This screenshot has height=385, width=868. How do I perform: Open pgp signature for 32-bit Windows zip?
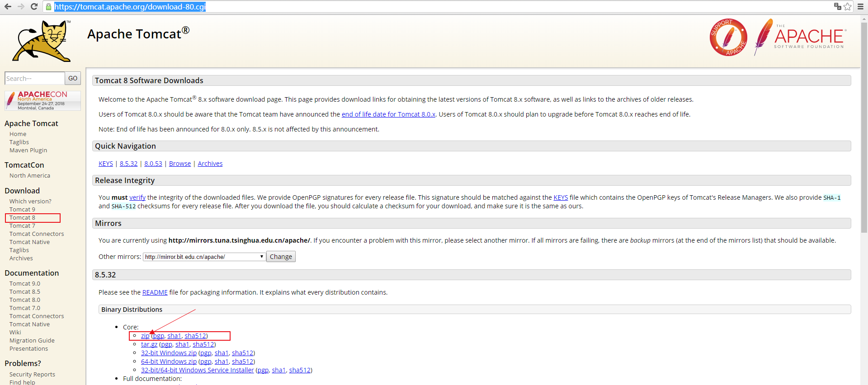(x=206, y=353)
